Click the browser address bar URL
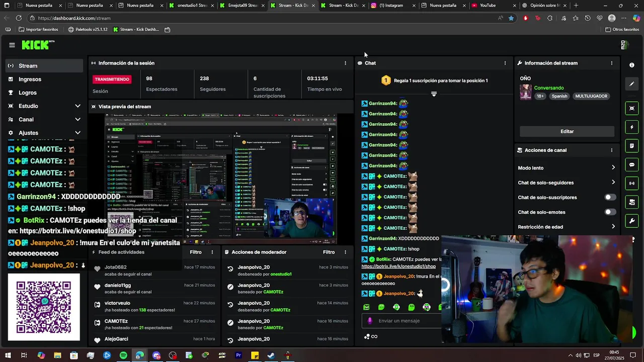Image resolution: width=644 pixels, height=362 pixels. pos(74,18)
